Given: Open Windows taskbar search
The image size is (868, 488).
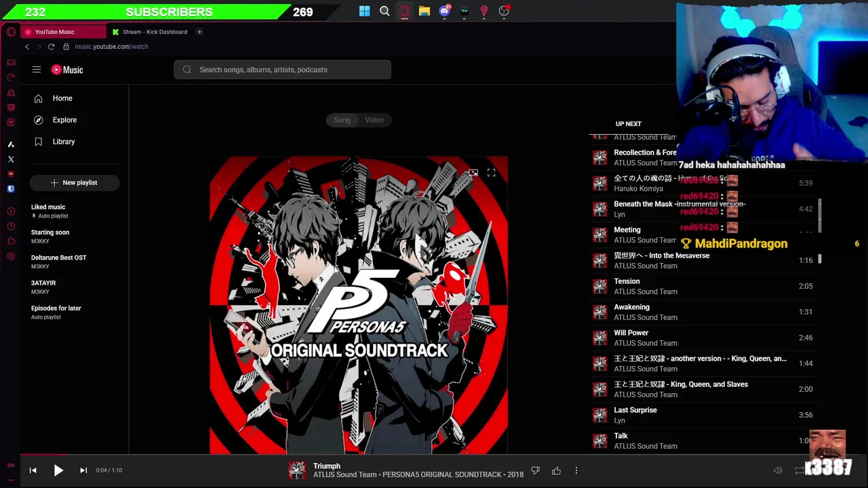Looking at the screenshot, I should (384, 11).
